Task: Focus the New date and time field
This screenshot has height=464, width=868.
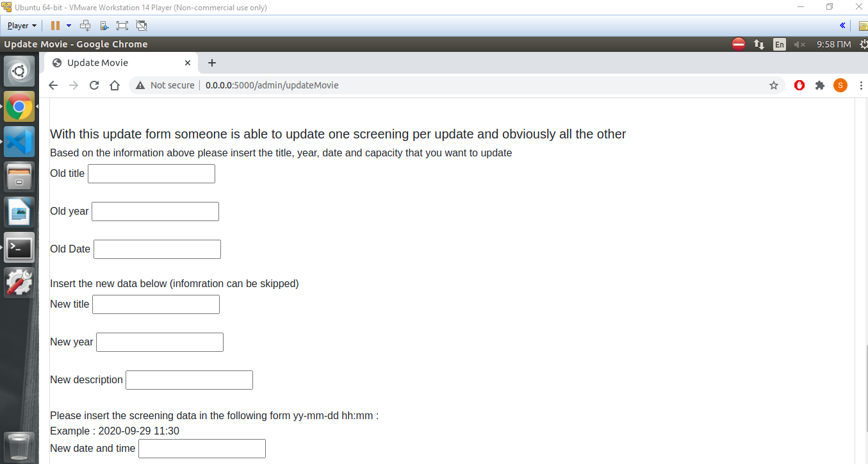Action: [202, 449]
